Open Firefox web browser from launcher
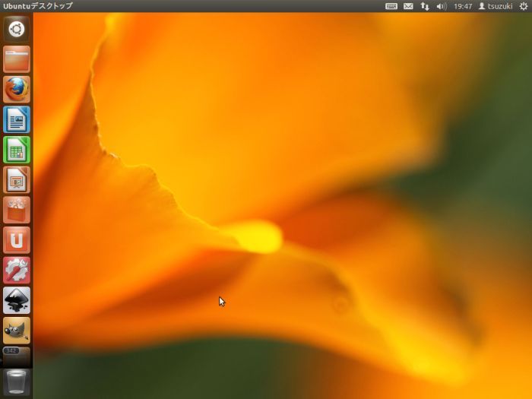Image resolution: width=532 pixels, height=399 pixels. coord(17,90)
